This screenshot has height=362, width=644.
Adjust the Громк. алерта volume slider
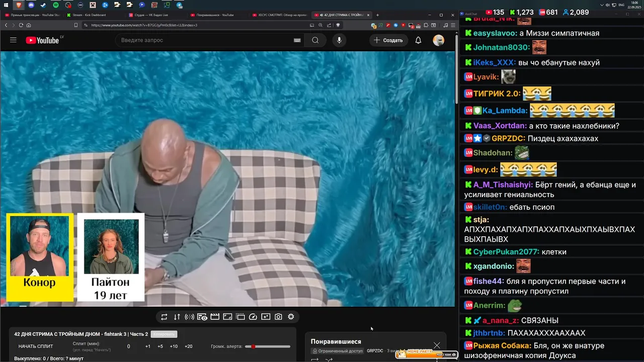(x=268, y=346)
